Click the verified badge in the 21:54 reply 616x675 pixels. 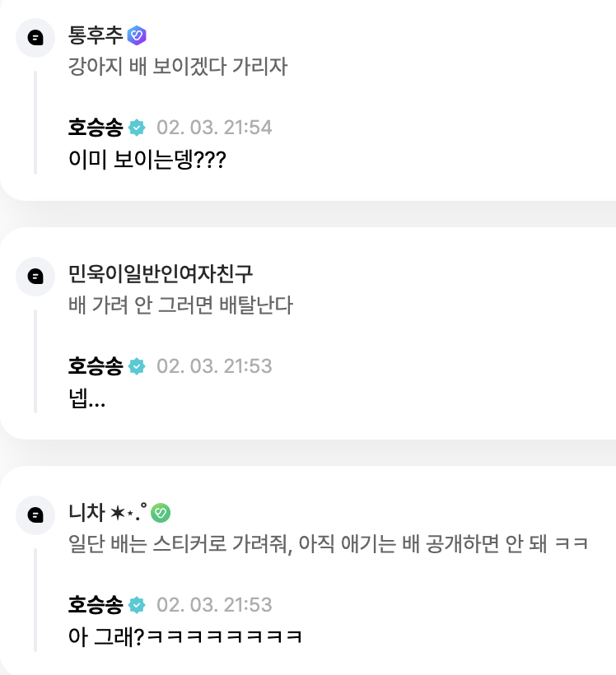click(137, 128)
